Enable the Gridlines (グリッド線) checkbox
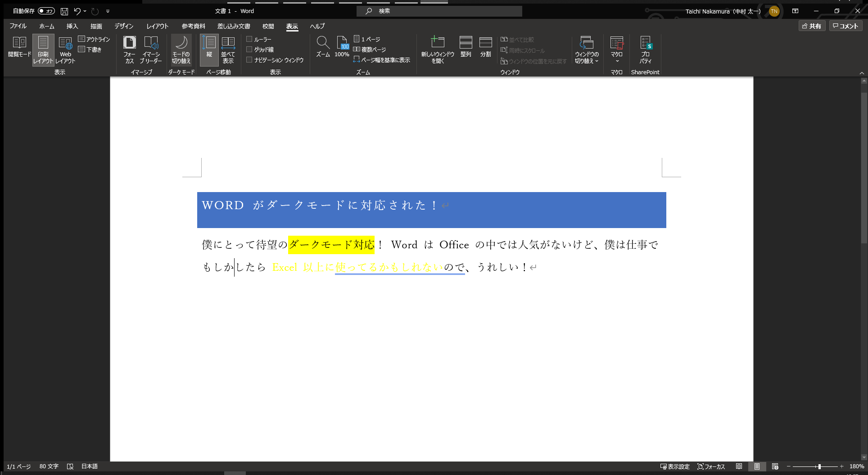 (x=249, y=49)
